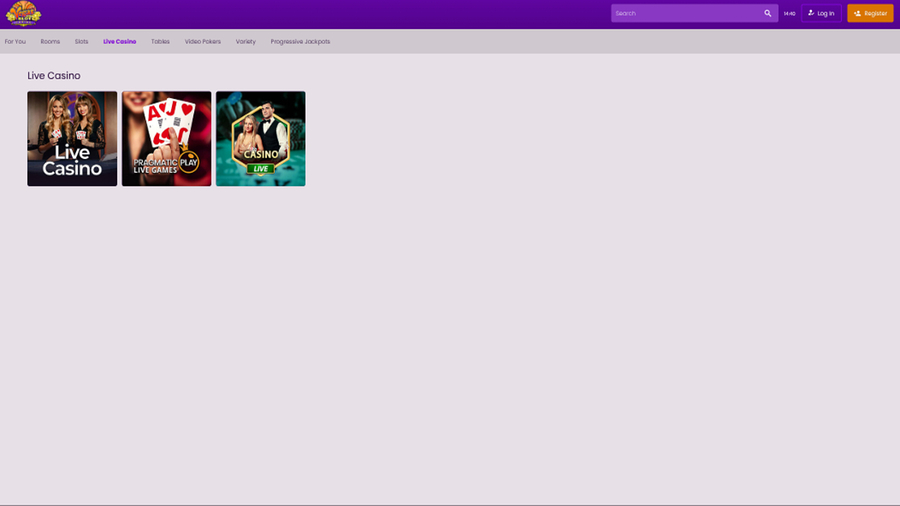Switch to the Rooms tab
The width and height of the screenshot is (900, 506).
tap(50, 42)
